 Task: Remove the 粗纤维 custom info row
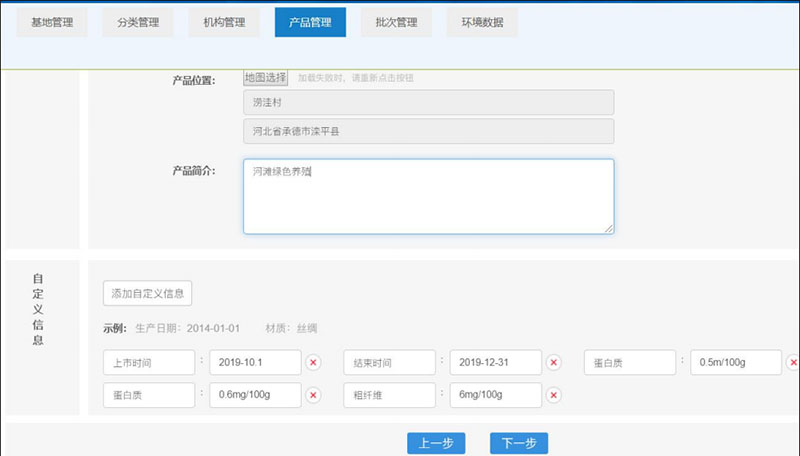(554, 395)
